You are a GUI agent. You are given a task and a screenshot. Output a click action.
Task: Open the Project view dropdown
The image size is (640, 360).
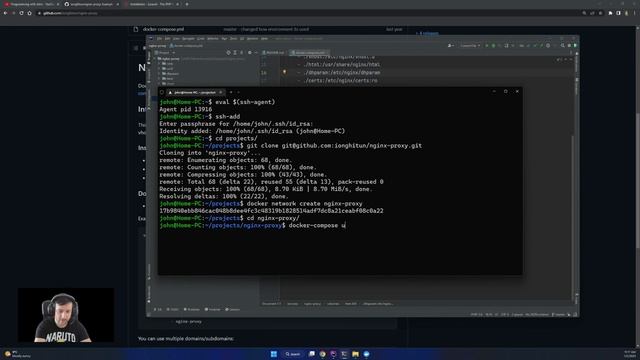point(165,53)
